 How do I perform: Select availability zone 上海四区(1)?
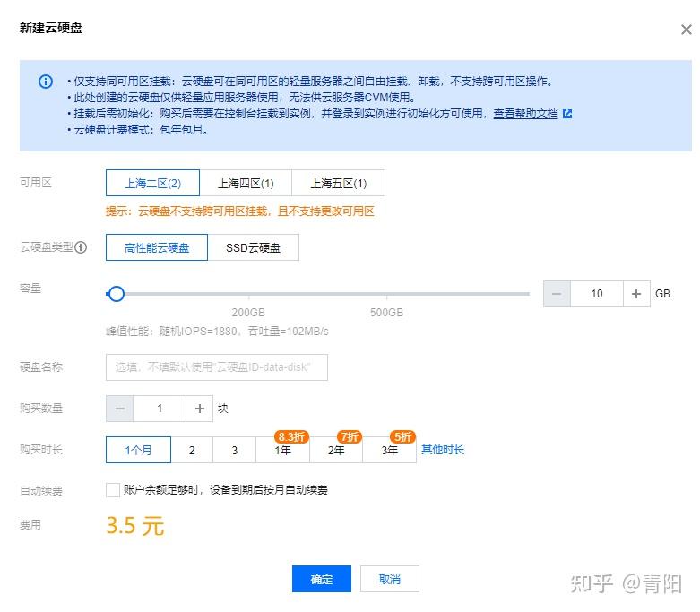(246, 183)
